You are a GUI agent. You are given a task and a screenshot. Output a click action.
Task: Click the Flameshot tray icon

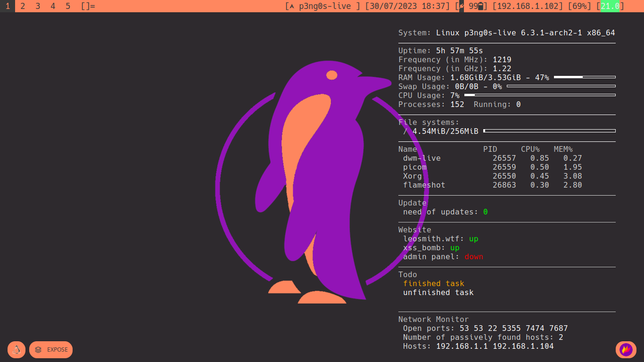tap(626, 350)
